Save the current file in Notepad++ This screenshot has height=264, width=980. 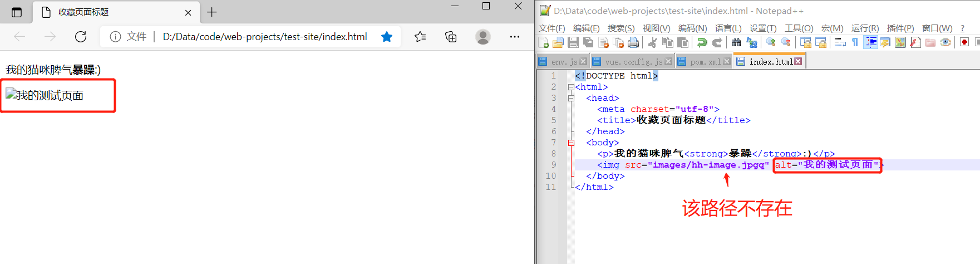coord(573,42)
